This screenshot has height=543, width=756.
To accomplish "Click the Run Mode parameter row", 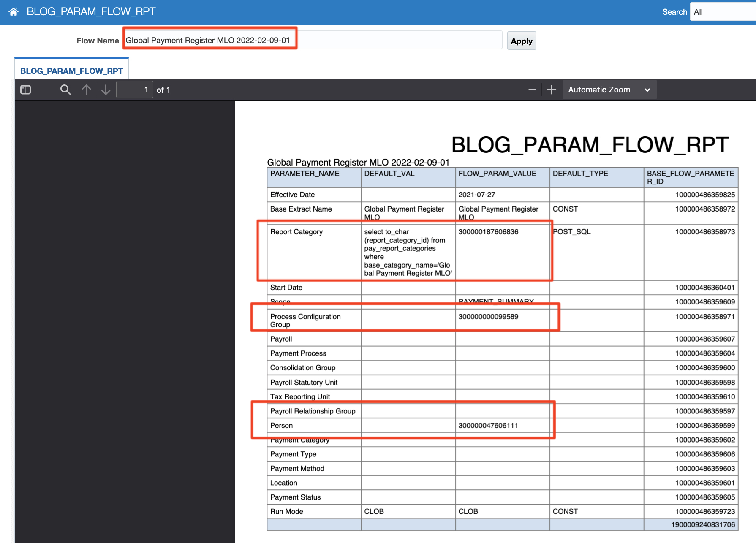I will pyautogui.click(x=287, y=511).
